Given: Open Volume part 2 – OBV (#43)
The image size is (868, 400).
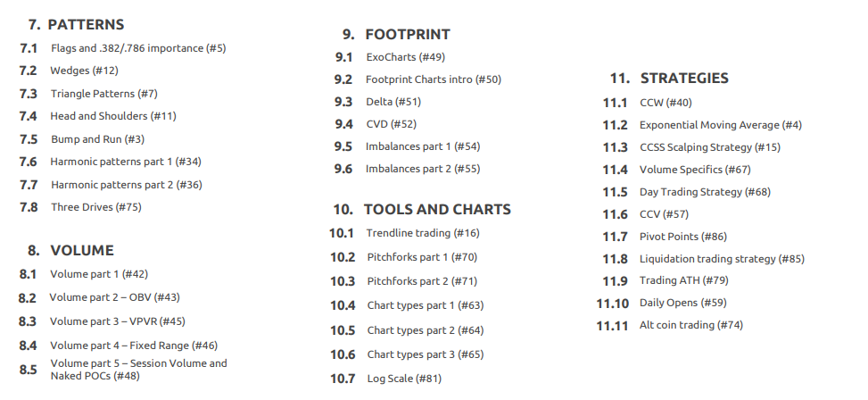Looking at the screenshot, I should tap(114, 297).
